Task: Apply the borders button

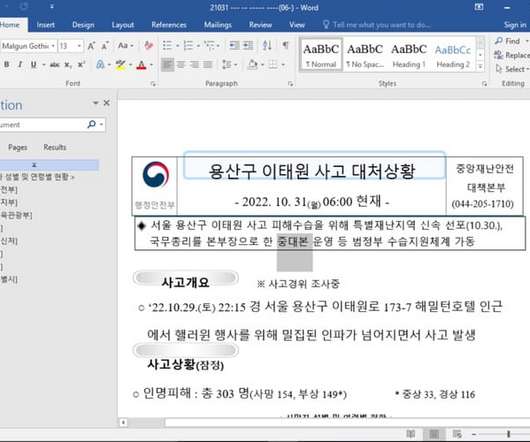Action: (272, 64)
